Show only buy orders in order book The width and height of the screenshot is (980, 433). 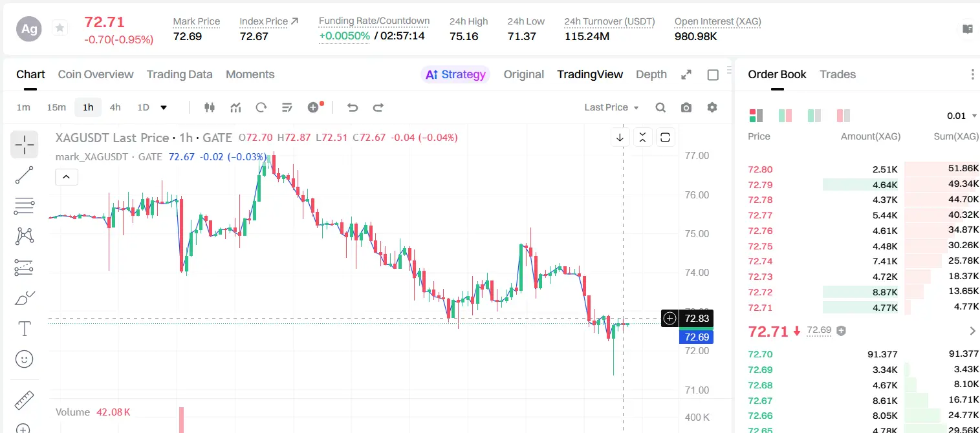pyautogui.click(x=814, y=116)
